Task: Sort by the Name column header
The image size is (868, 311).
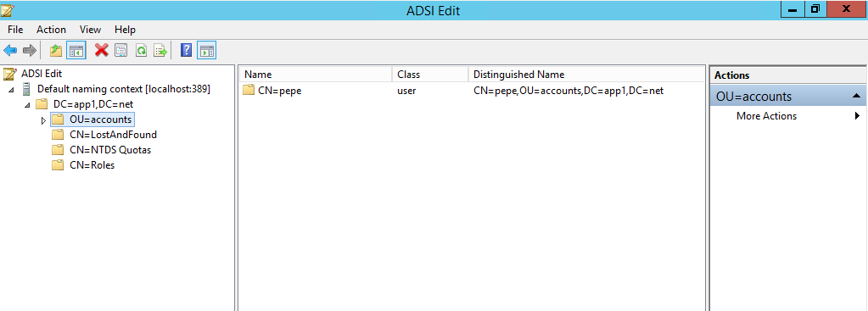Action: point(316,75)
